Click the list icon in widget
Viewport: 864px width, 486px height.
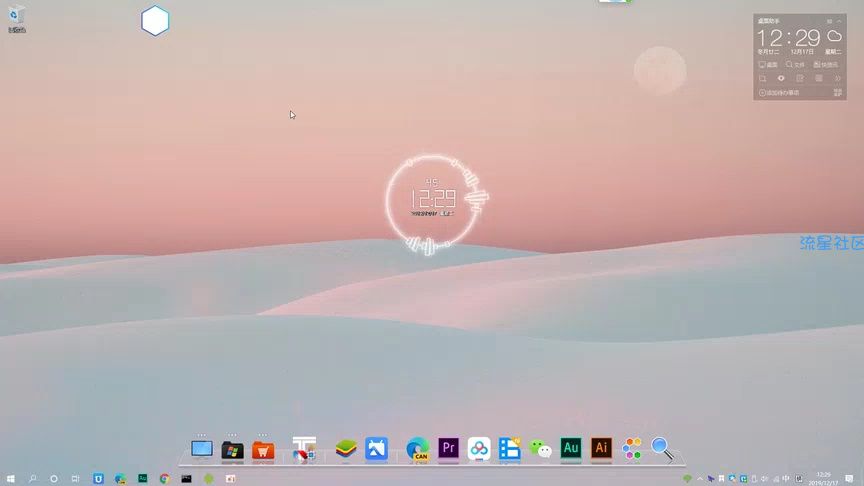pyautogui.click(x=819, y=78)
